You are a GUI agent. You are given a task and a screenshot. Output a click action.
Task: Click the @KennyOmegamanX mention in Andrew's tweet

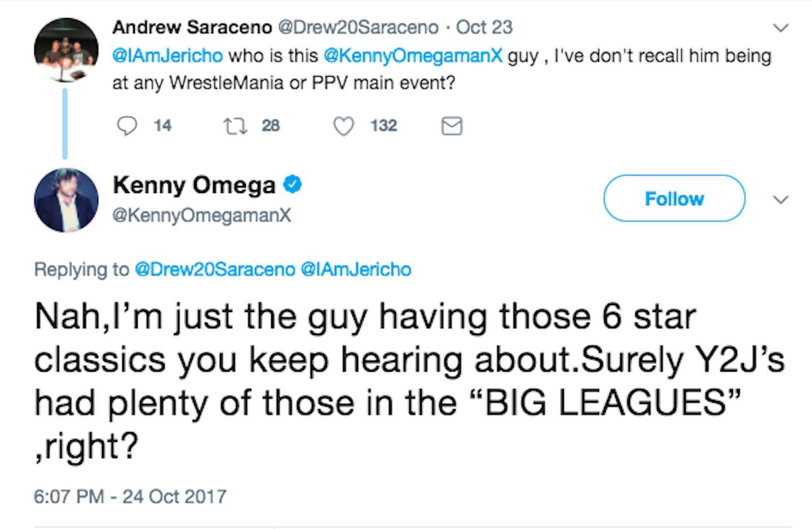[413, 56]
